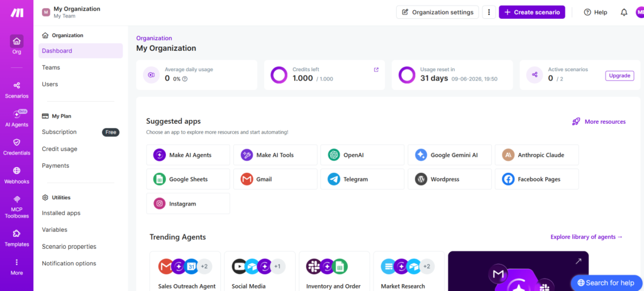Click the Organization settings button
644x291 pixels.
pos(438,13)
